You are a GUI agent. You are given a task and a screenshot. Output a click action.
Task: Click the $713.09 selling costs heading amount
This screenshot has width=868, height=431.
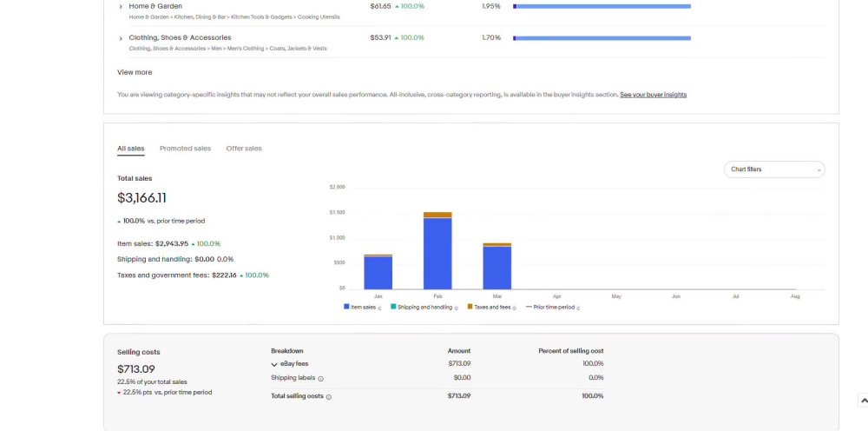click(136, 369)
